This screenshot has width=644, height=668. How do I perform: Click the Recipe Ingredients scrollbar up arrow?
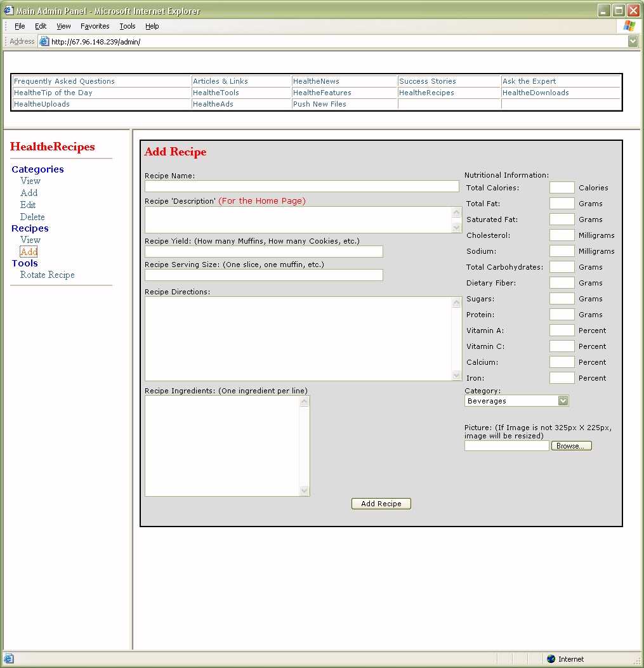click(305, 402)
